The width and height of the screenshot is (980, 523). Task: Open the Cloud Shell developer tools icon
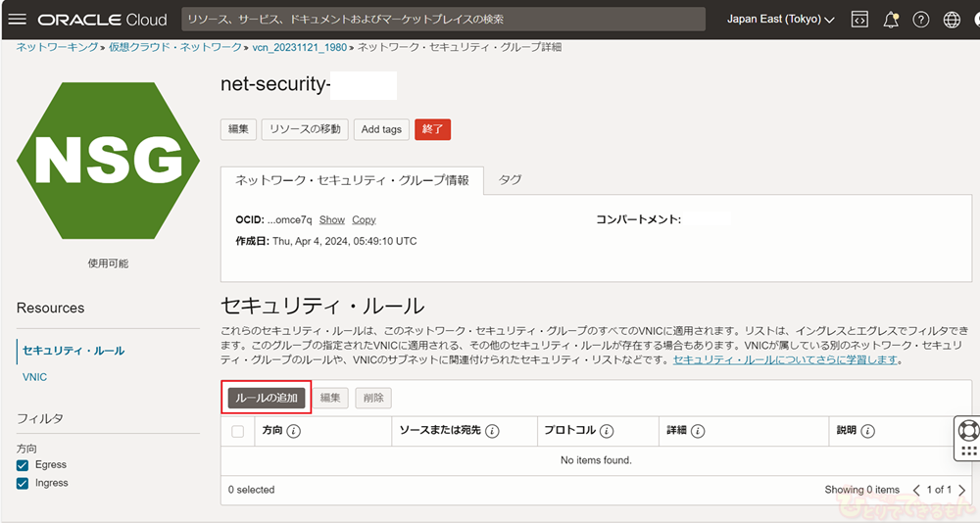[x=859, y=20]
